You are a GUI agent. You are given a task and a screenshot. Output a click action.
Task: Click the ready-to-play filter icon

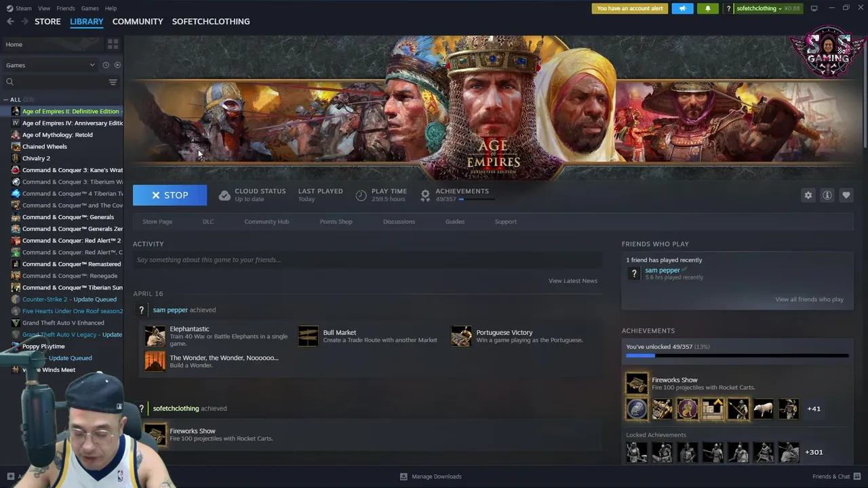(117, 65)
